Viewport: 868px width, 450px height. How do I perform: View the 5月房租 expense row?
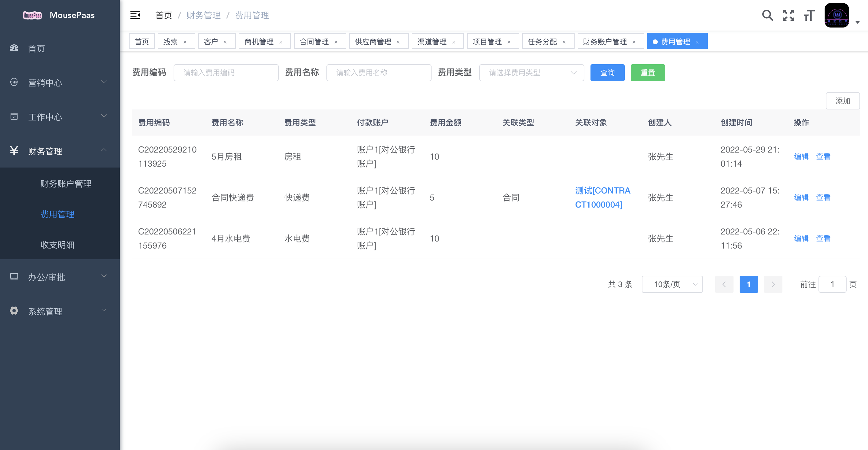823,157
